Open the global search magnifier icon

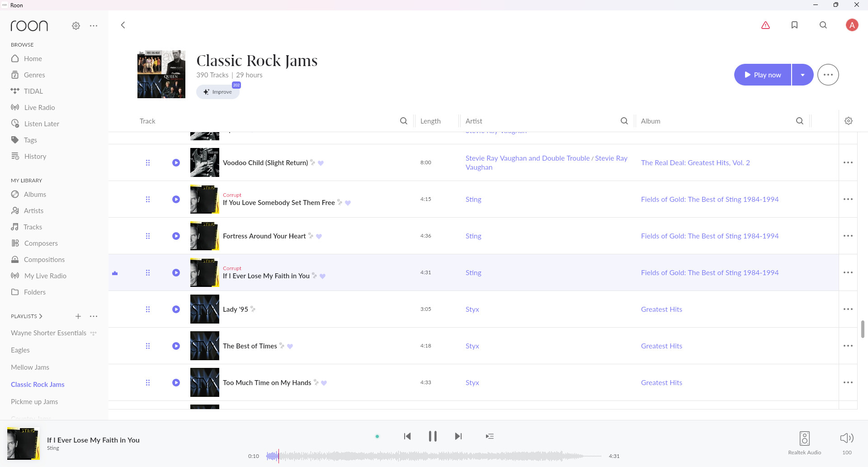coord(823,25)
